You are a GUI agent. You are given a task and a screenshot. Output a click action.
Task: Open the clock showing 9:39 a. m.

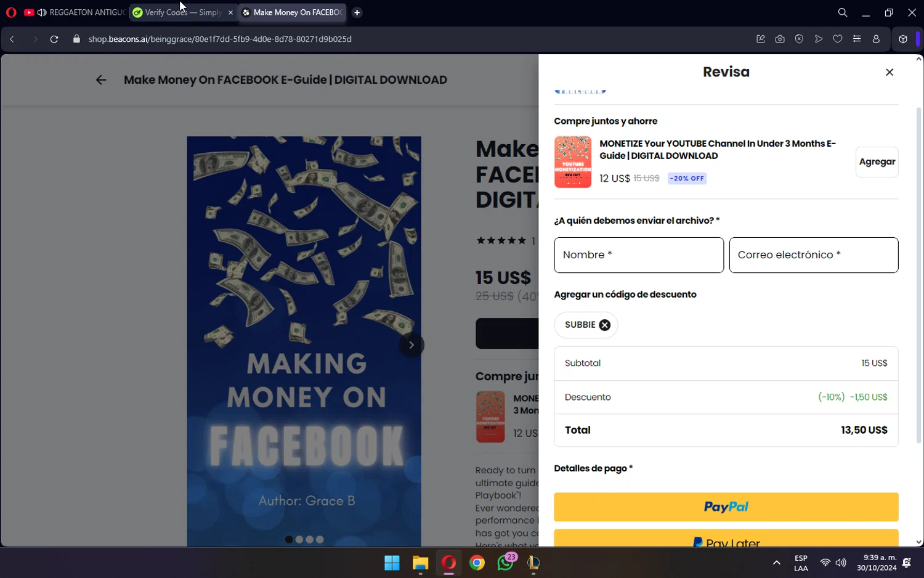(x=877, y=563)
